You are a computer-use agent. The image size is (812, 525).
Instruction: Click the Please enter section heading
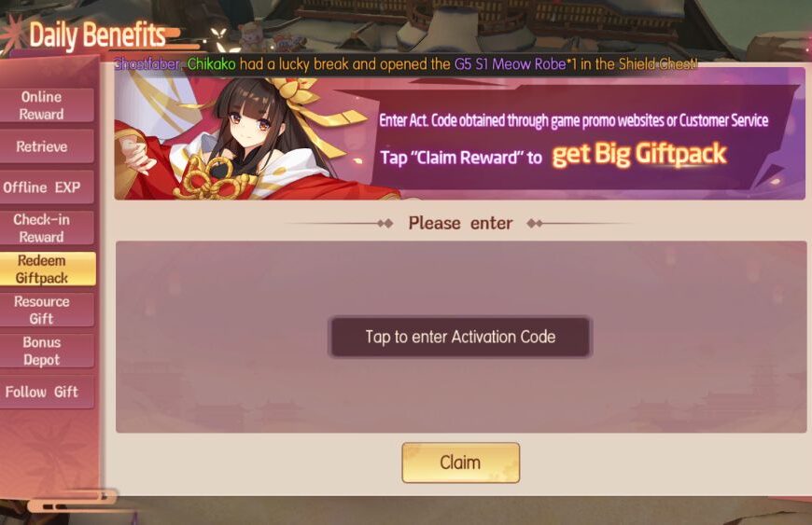tap(460, 224)
